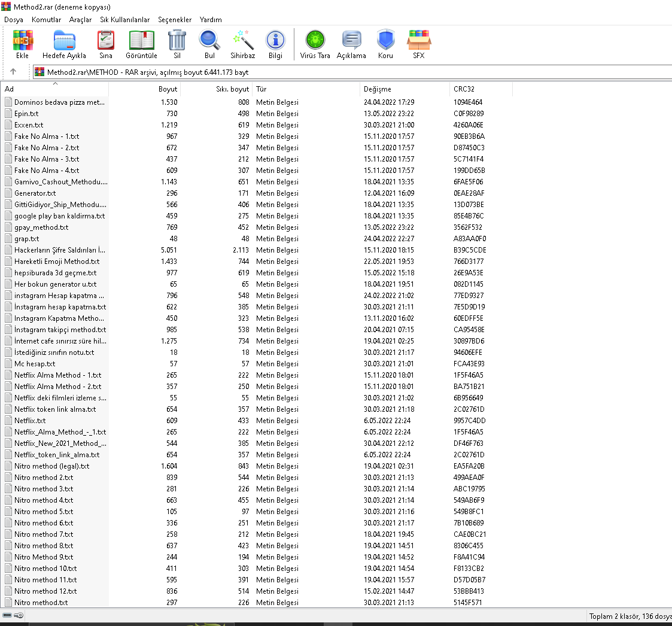Sort by the Değişme column header
This screenshot has width=672, height=626.
coord(405,89)
